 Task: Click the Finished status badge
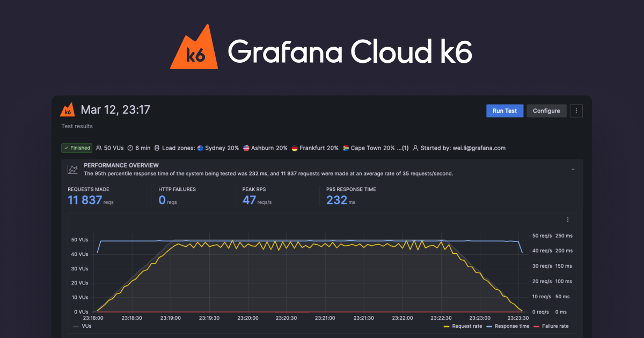pyautogui.click(x=77, y=148)
